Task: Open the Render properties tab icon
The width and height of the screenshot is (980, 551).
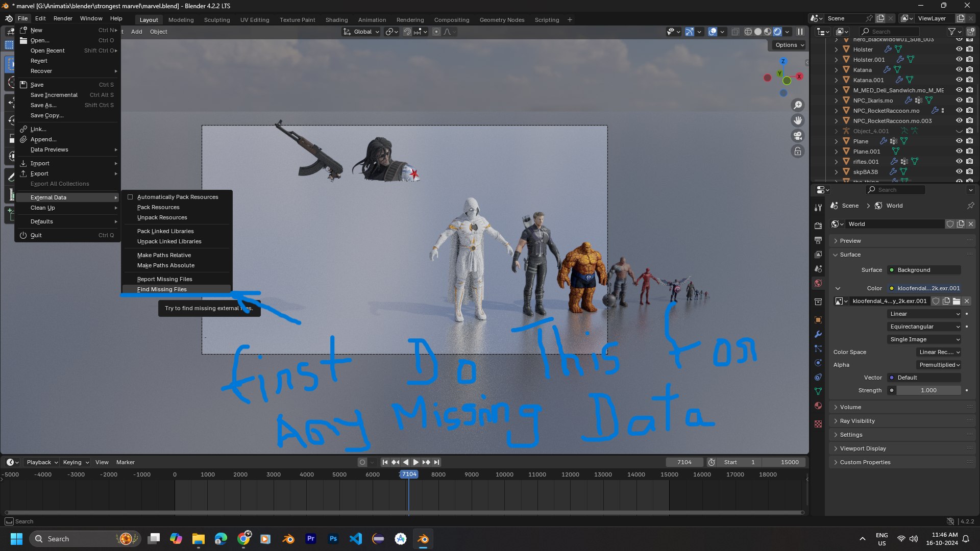Action: tap(818, 226)
